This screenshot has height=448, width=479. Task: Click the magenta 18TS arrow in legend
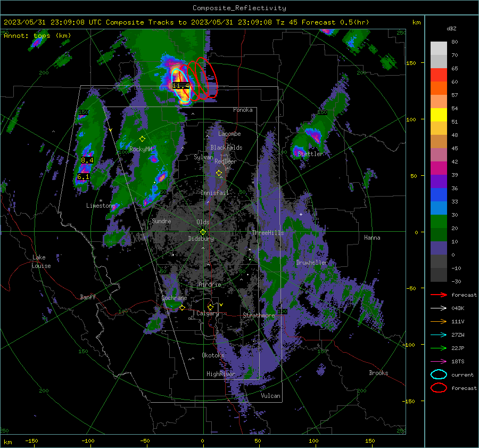point(439,362)
